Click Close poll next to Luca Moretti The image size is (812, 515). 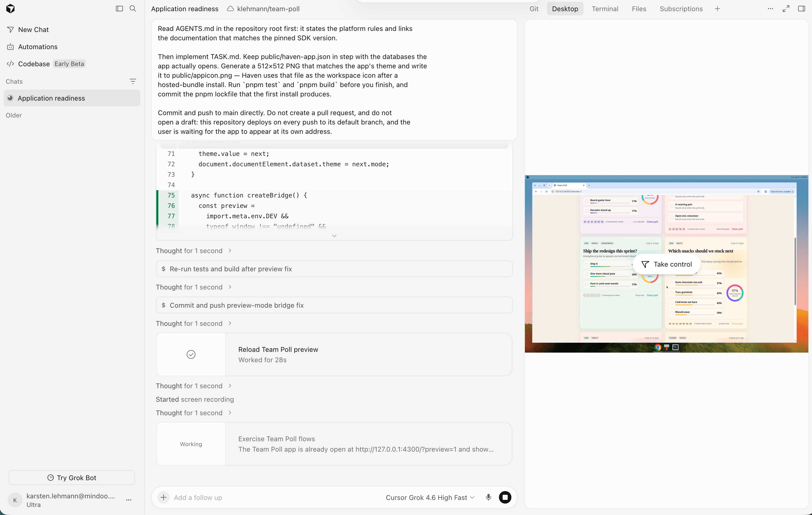pos(652,222)
